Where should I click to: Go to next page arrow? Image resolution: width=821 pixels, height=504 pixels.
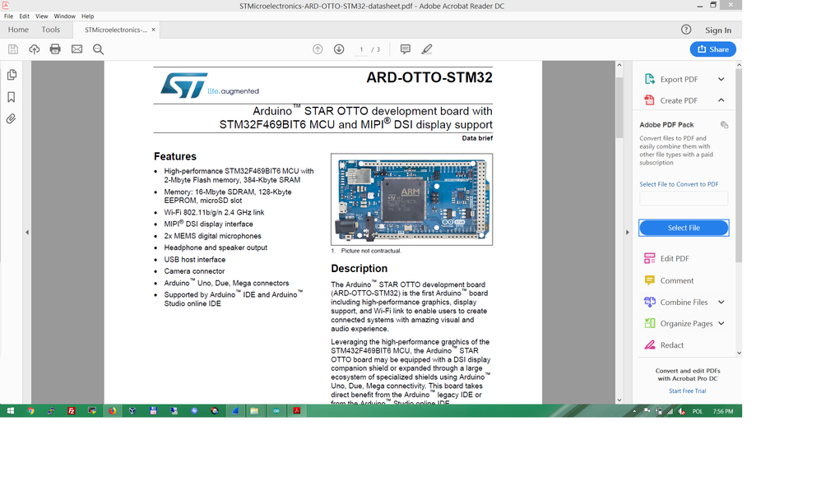(x=339, y=49)
